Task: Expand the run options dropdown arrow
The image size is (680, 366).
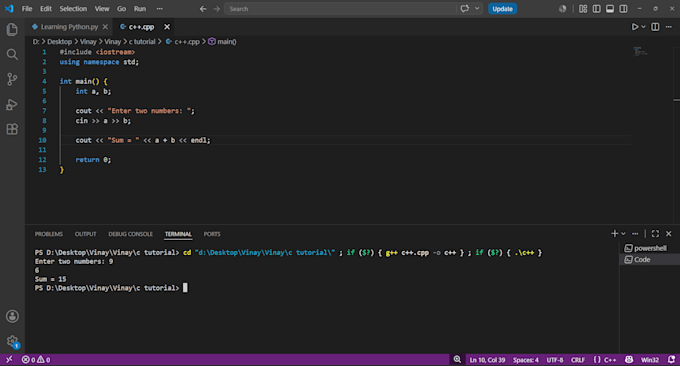Action: click(644, 27)
